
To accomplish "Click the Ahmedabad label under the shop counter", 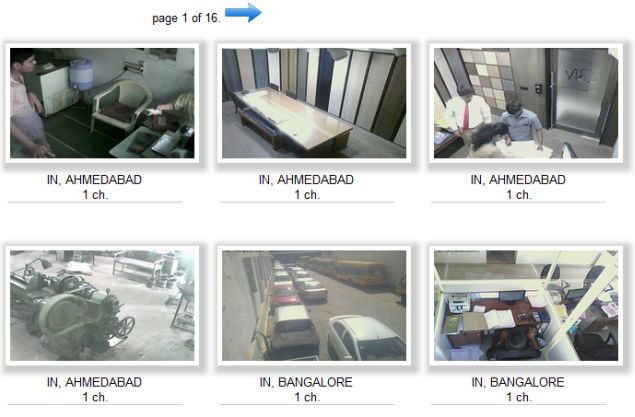I will (x=94, y=179).
